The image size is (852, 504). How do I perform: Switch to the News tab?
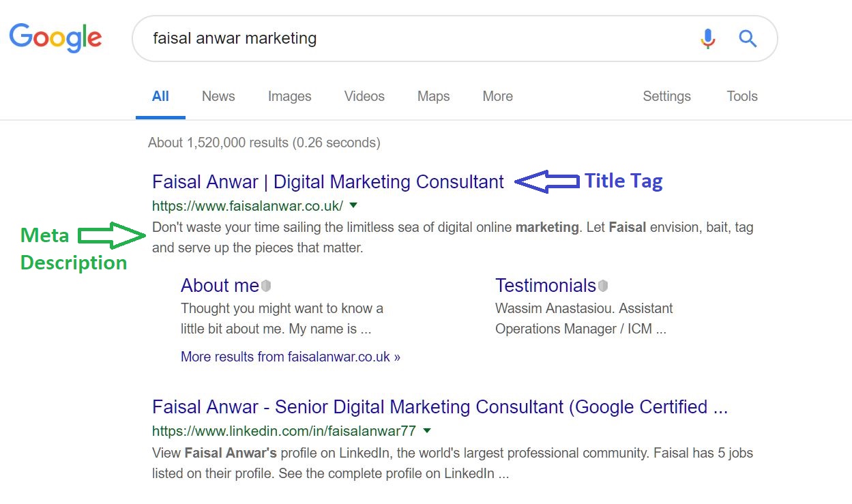pyautogui.click(x=218, y=96)
